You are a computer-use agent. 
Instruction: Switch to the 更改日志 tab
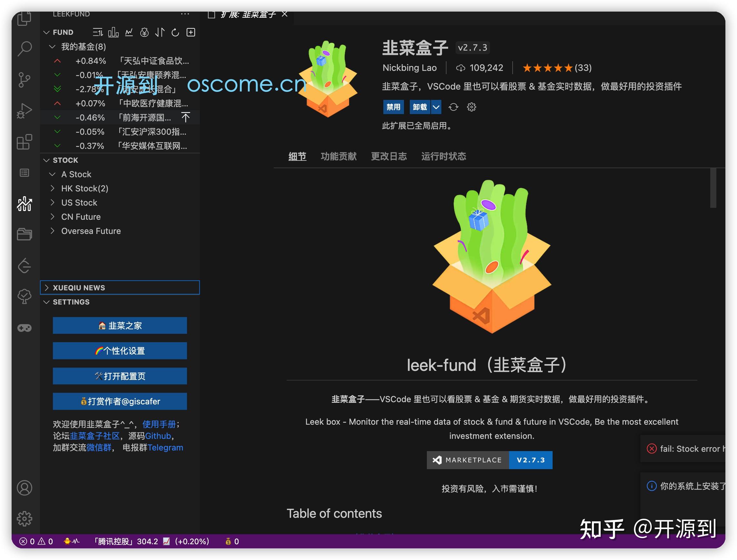pos(389,156)
